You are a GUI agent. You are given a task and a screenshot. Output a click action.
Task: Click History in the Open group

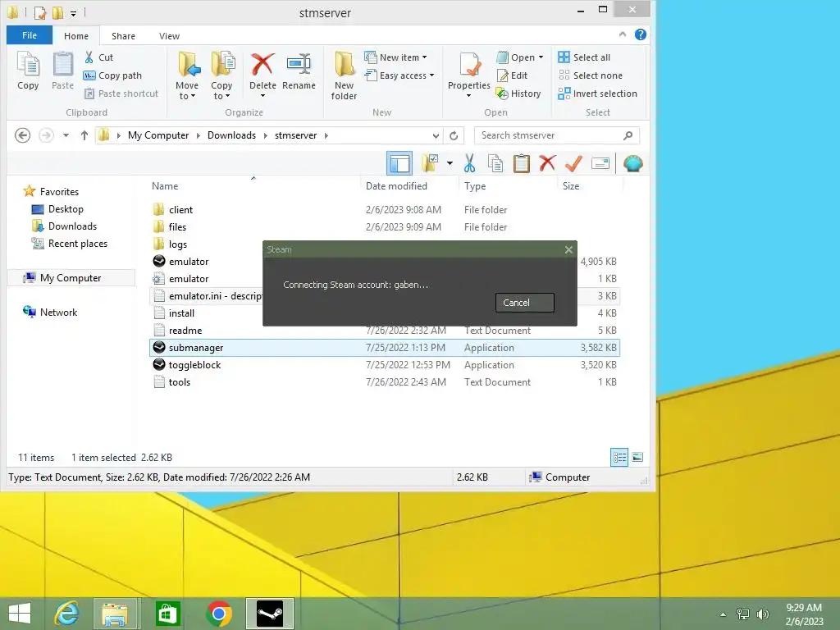point(518,94)
